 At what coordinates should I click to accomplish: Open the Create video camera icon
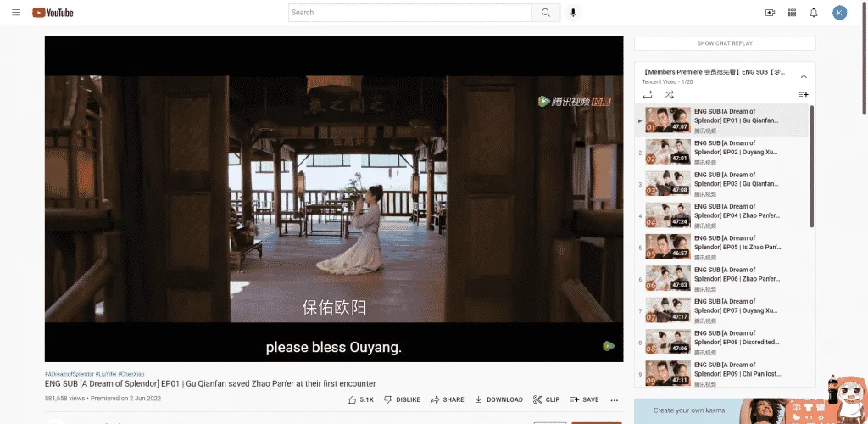pyautogui.click(x=770, y=13)
